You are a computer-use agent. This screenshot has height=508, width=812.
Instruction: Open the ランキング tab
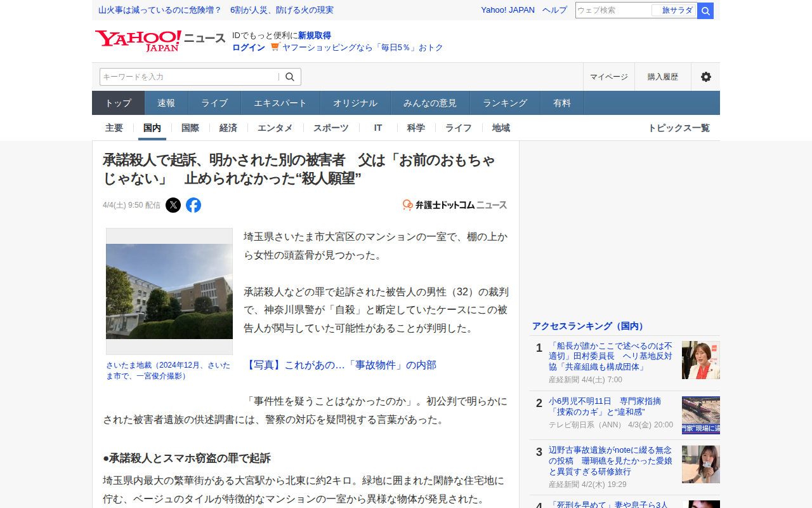[x=505, y=103]
